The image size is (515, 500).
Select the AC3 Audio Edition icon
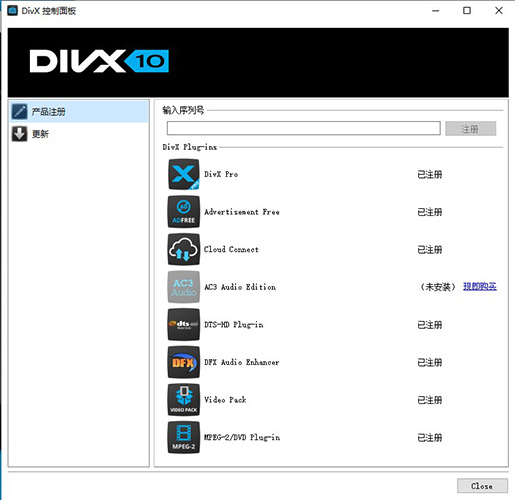click(184, 287)
